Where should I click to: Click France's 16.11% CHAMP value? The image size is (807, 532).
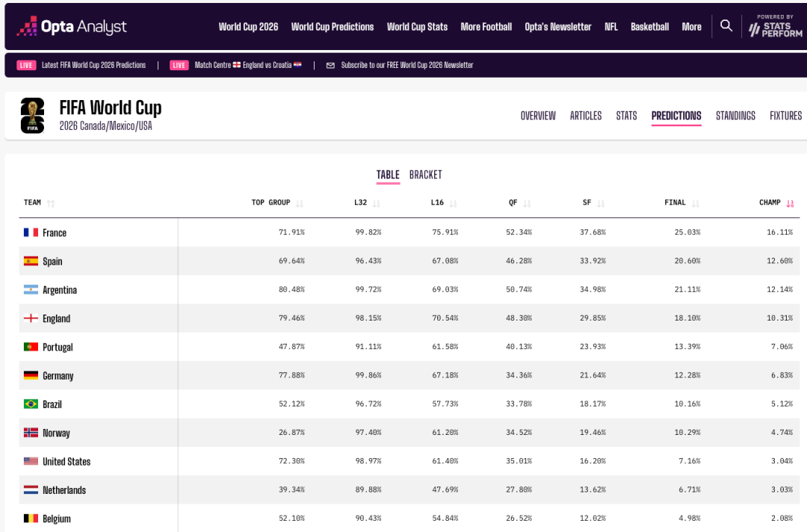pos(779,232)
